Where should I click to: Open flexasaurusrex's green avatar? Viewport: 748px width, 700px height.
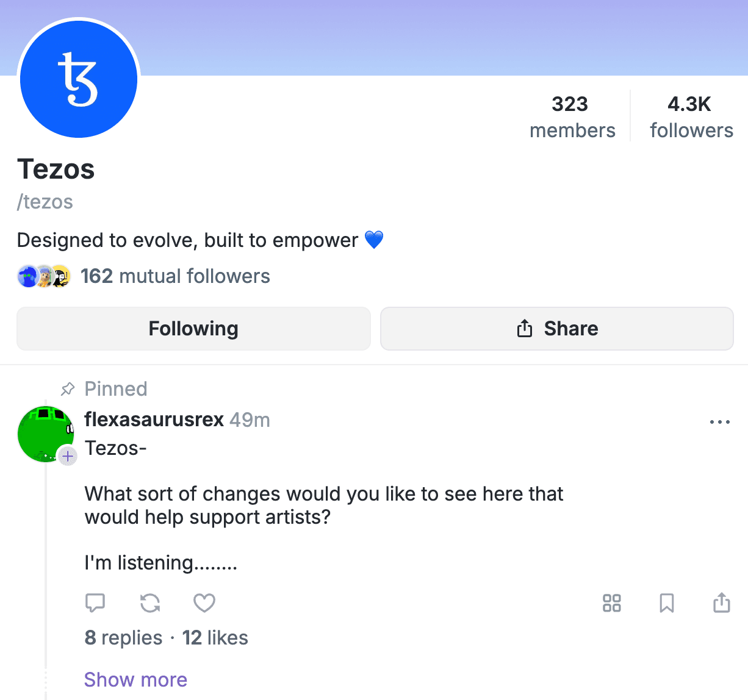[45, 434]
